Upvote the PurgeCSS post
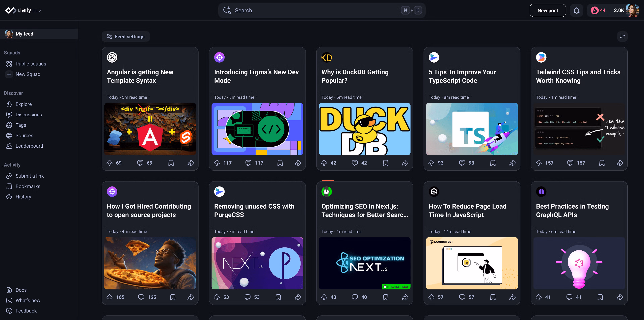Viewport: 644px width, 320px height. click(217, 297)
